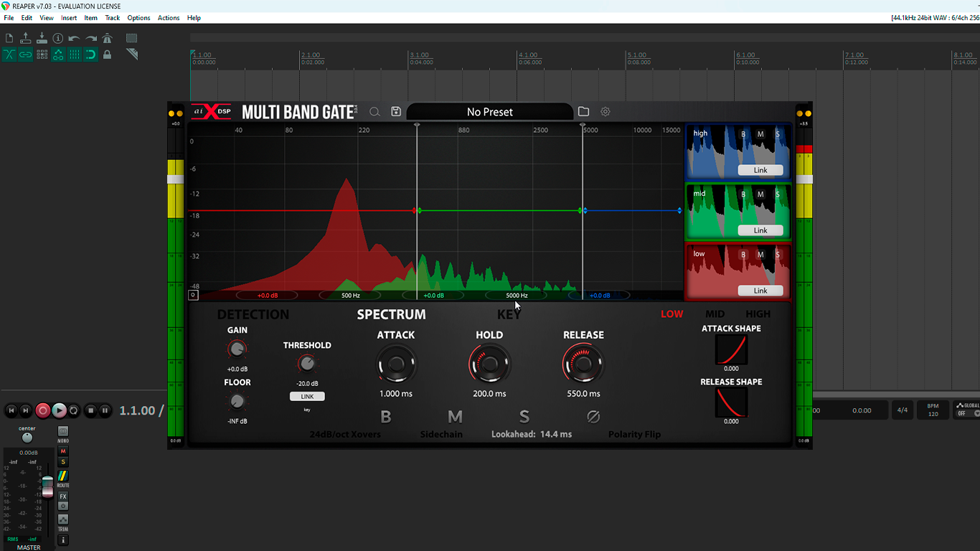Toggle the large Bypass B button

click(x=386, y=417)
